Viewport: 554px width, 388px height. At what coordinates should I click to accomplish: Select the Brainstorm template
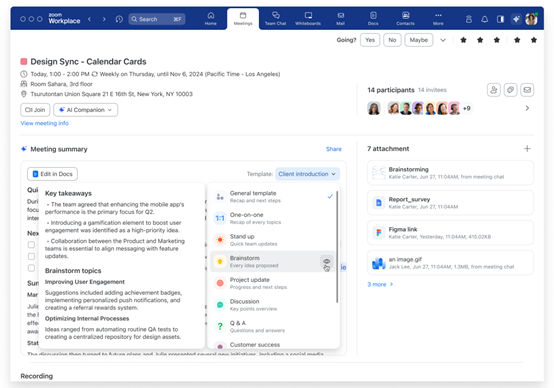pyautogui.click(x=272, y=261)
